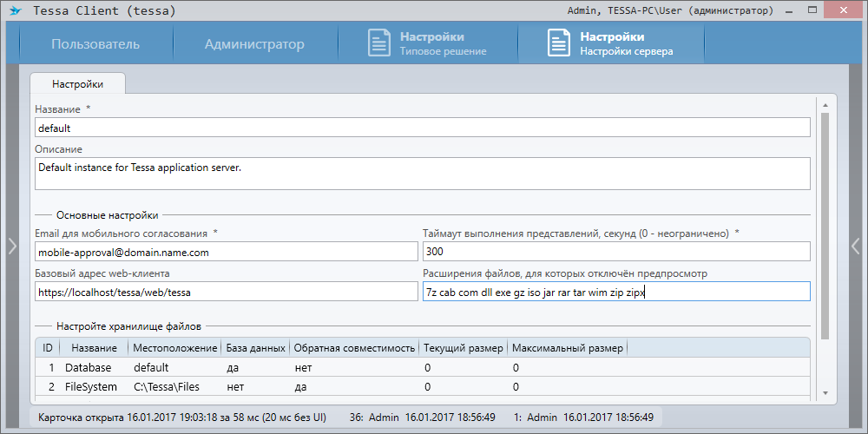
Task: Click the document icon on Настройки сервера tab
Action: click(x=559, y=43)
